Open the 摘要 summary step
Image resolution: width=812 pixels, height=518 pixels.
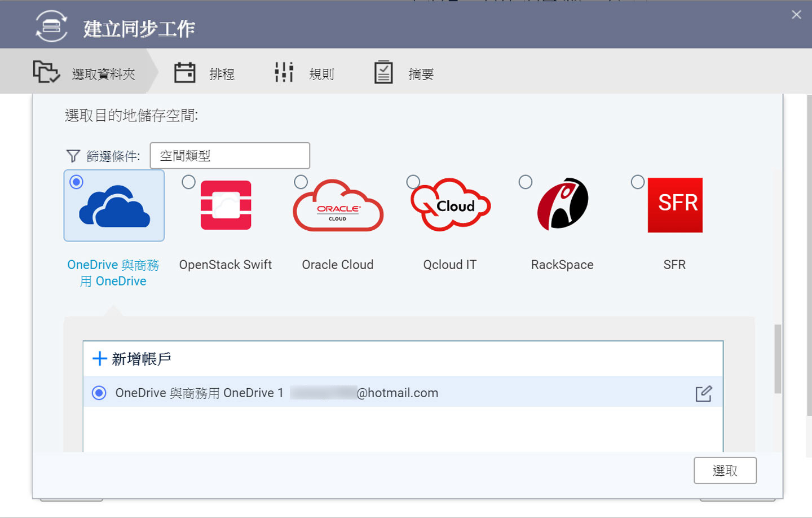(404, 73)
